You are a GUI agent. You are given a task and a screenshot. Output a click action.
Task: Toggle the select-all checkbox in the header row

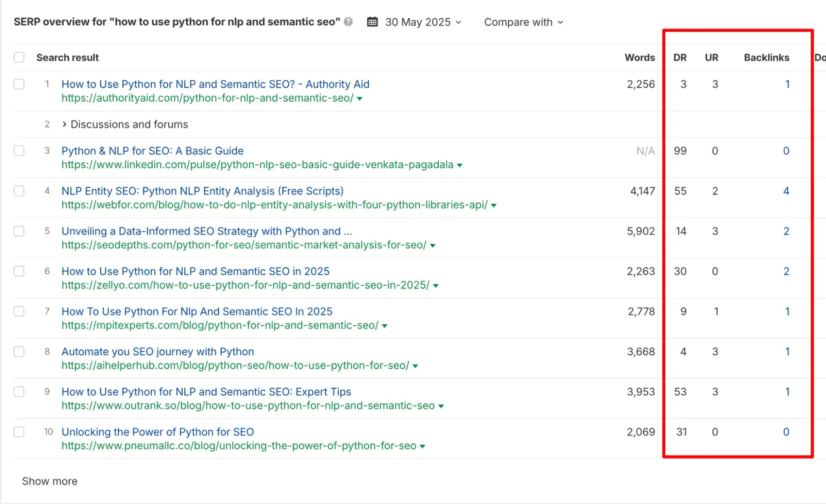point(19,57)
